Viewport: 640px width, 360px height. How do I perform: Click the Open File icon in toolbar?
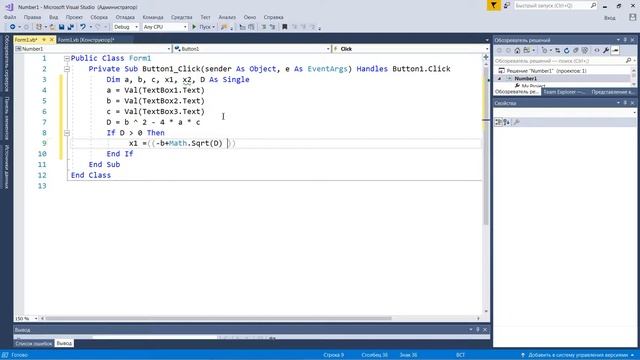(52, 27)
